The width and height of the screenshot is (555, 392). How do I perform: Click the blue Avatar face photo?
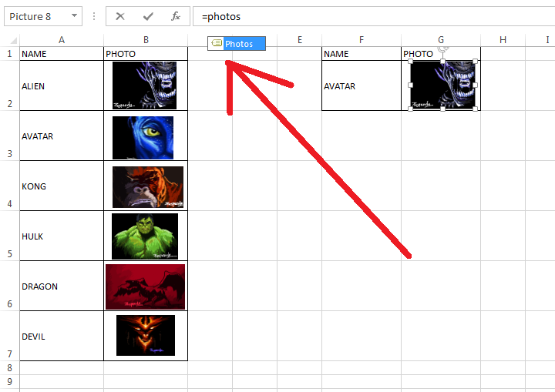(x=143, y=138)
